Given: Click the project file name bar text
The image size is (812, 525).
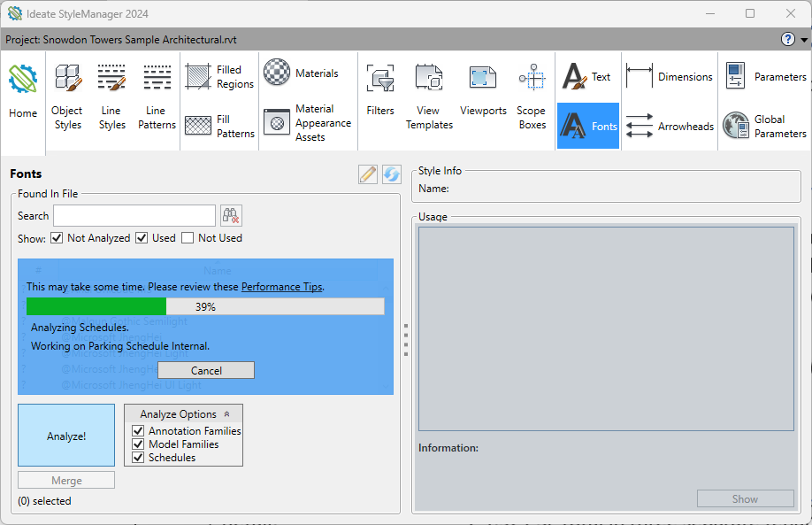Looking at the screenshot, I should coord(121,39).
